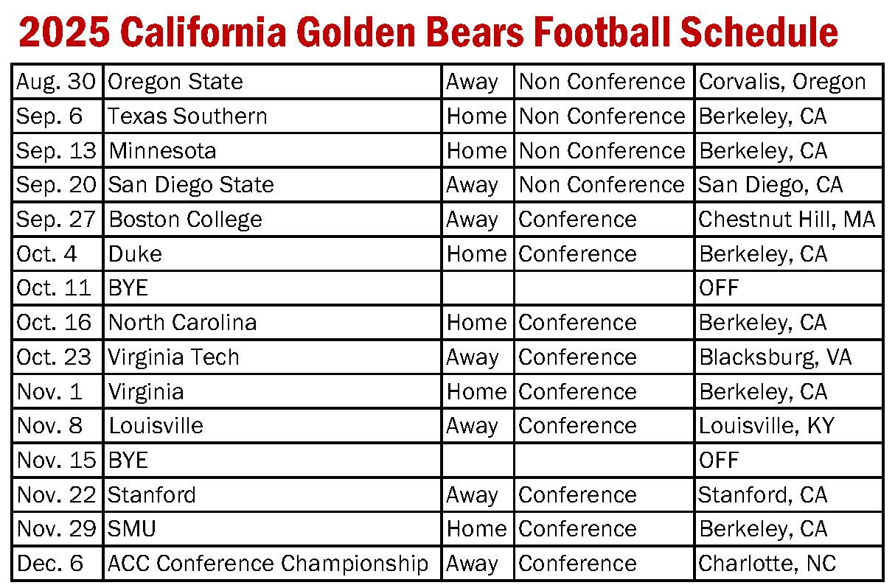This screenshot has width=895, height=588.
Task: Click the Duke opponent cell
Action: pos(272,253)
